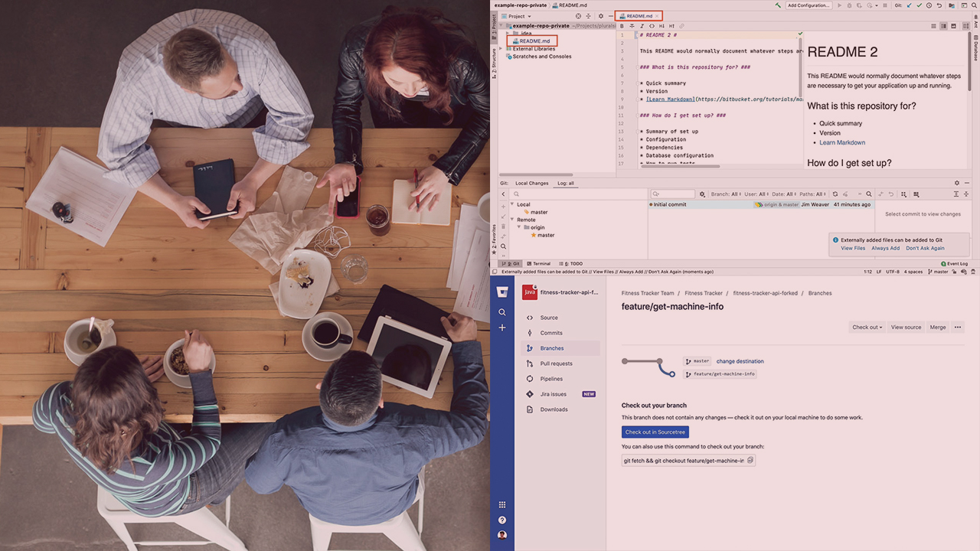Click the Project panel settings gear icon
980x551 pixels.
601,16
